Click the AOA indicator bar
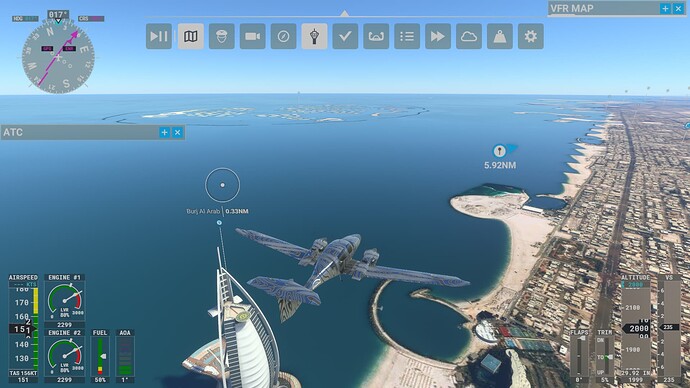Image resolution: width=690 pixels, height=388 pixels. pos(125,356)
